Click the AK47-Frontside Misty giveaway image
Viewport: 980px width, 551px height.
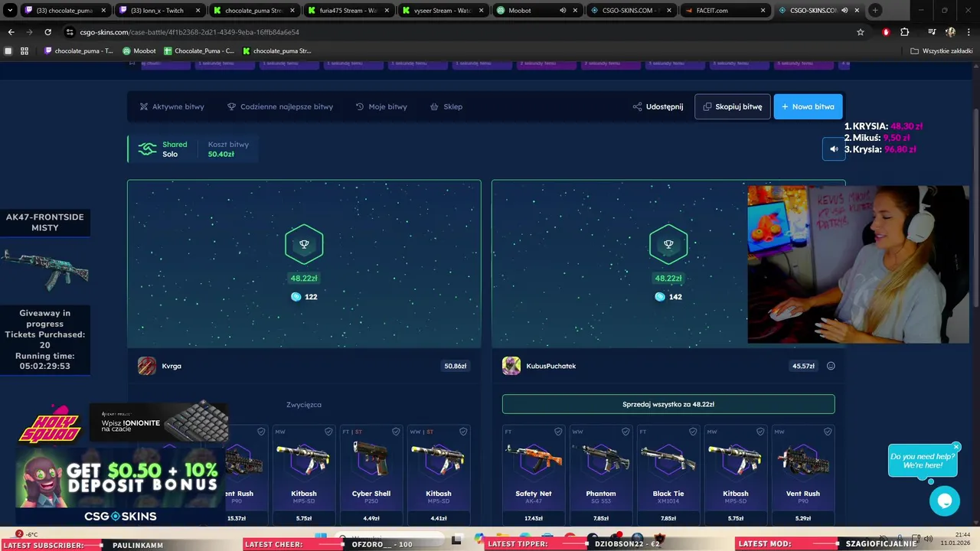click(45, 269)
